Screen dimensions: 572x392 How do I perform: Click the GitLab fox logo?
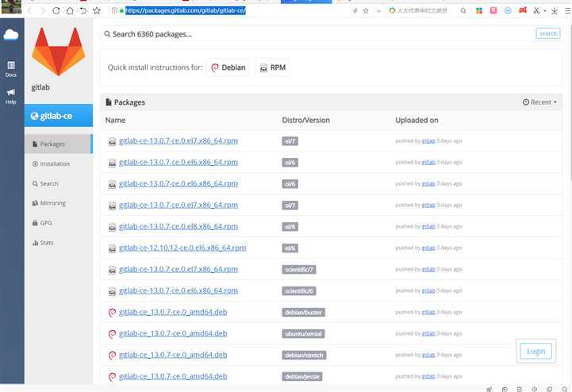tap(59, 51)
